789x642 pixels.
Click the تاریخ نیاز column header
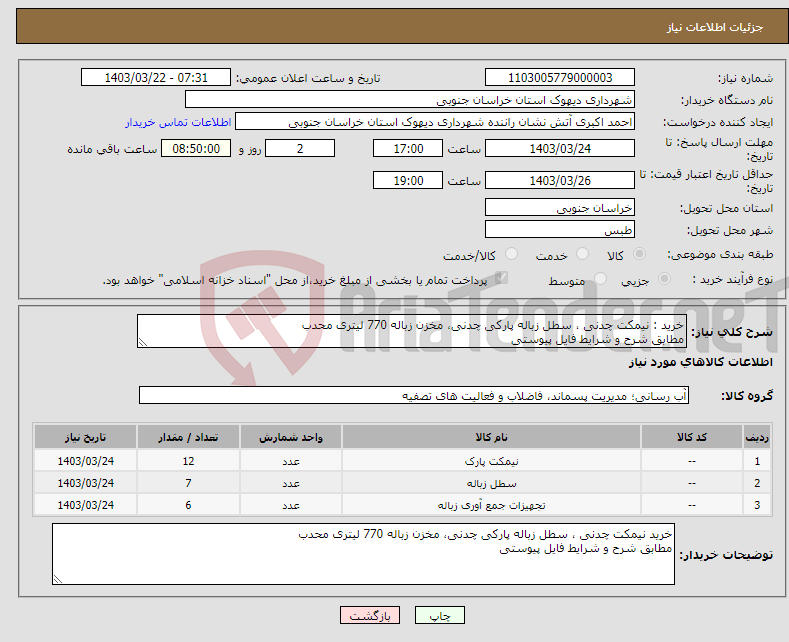[x=86, y=437]
